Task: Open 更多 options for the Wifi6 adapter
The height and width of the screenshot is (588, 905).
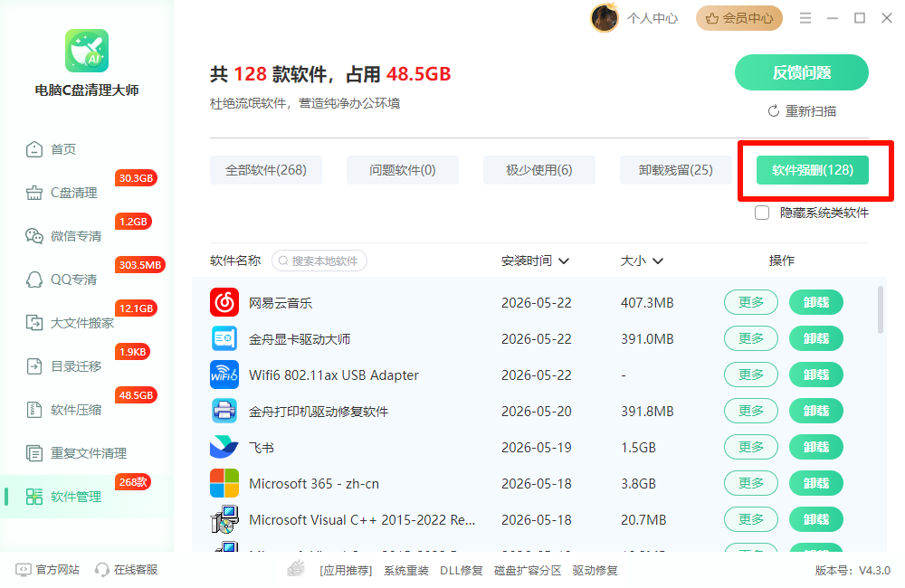Action: tap(751, 375)
